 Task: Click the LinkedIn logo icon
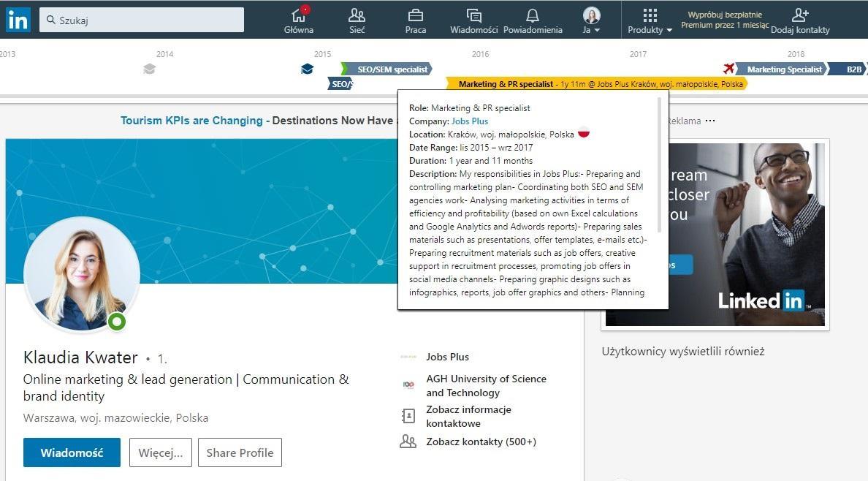pos(18,20)
